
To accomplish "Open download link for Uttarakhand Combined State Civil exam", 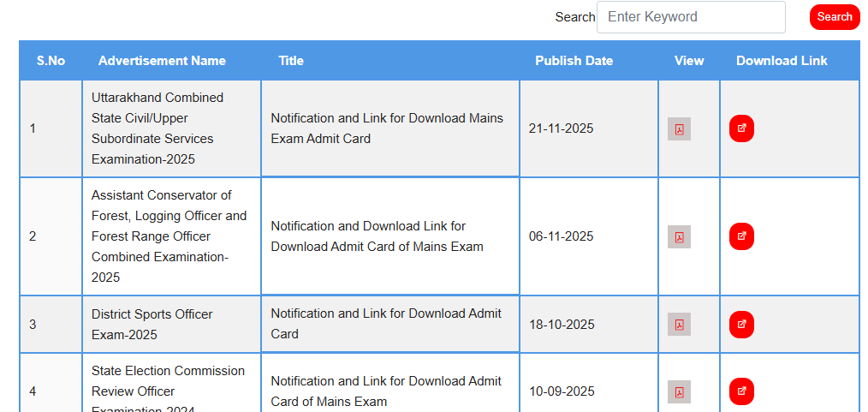I will 741,128.
